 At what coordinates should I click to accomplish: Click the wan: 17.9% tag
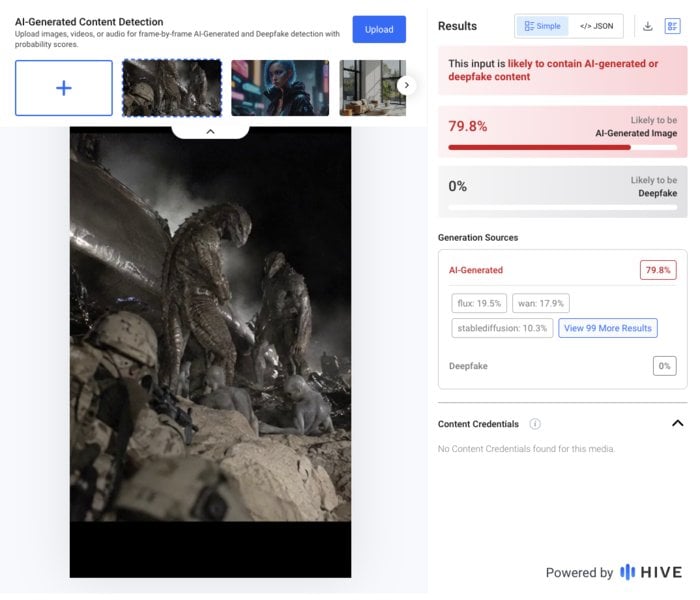(x=541, y=304)
